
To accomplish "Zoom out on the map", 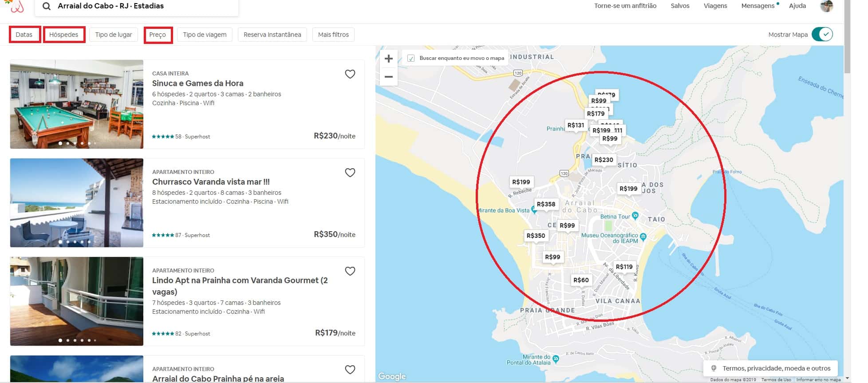I will [389, 76].
